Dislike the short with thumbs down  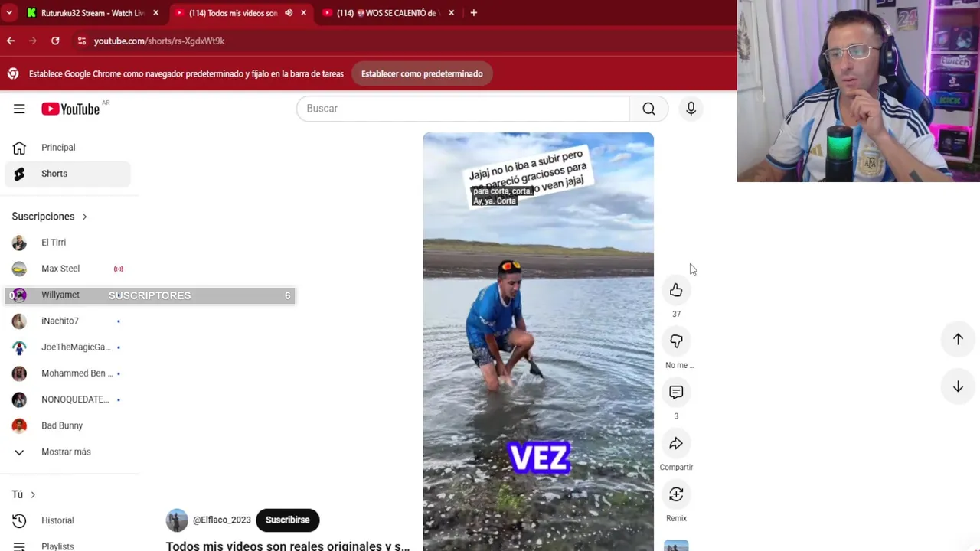[x=676, y=341]
